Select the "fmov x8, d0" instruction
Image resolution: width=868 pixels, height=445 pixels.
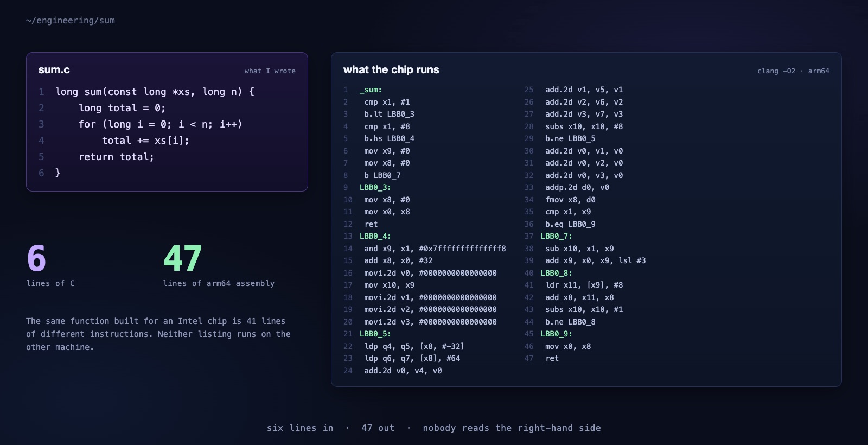[570, 200]
